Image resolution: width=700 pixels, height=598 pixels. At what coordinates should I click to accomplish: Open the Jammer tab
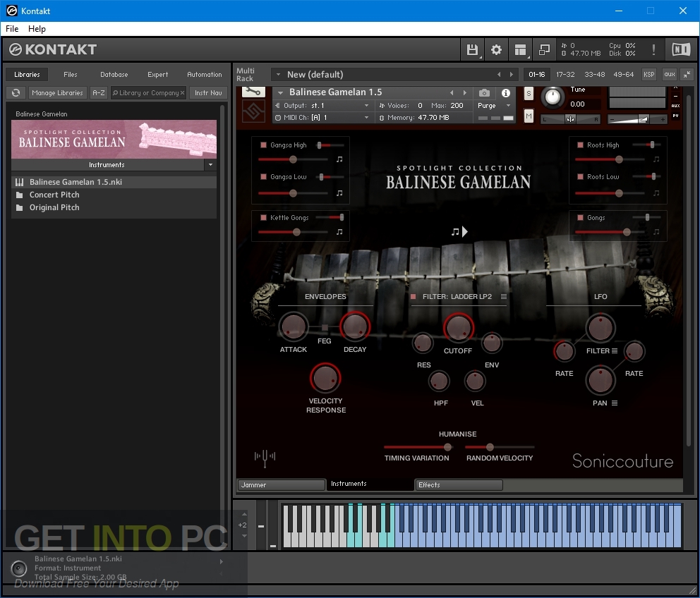coord(281,485)
